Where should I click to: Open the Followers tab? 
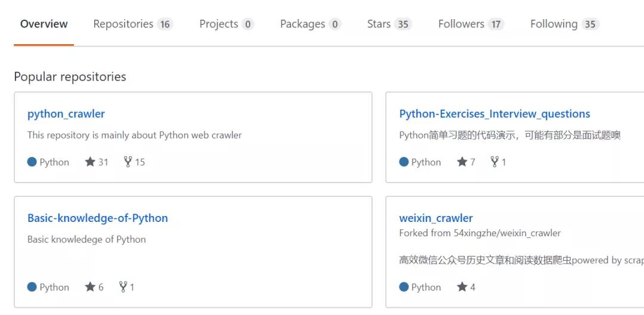coord(461,24)
